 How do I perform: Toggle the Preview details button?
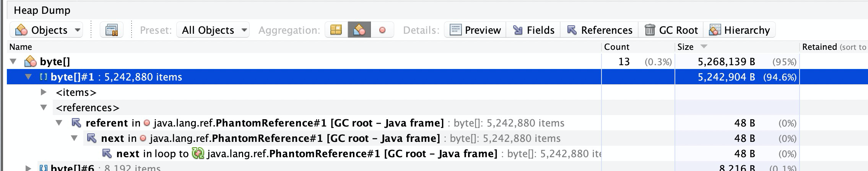pos(475,30)
